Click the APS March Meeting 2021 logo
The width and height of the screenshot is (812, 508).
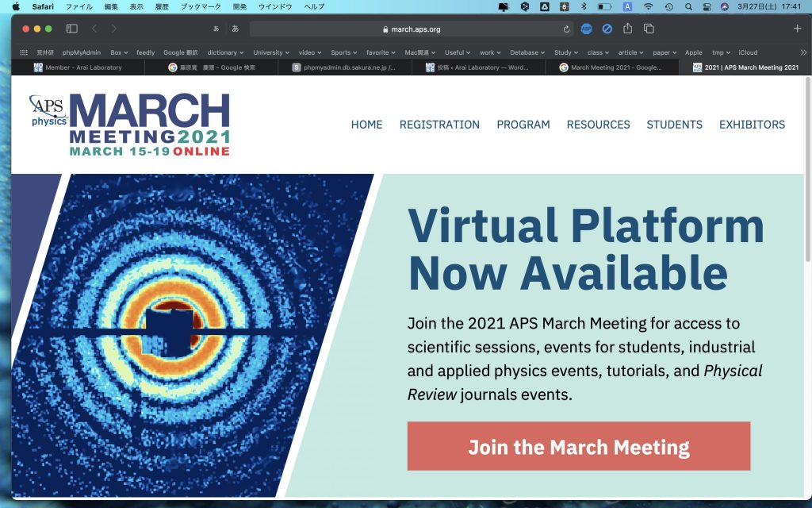click(129, 125)
